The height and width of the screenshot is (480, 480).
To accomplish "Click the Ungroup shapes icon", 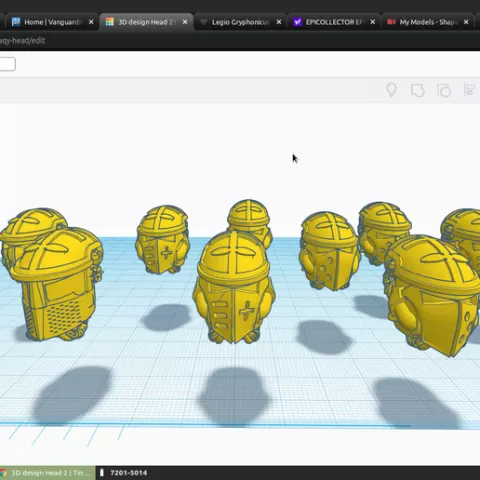I will tap(444, 90).
